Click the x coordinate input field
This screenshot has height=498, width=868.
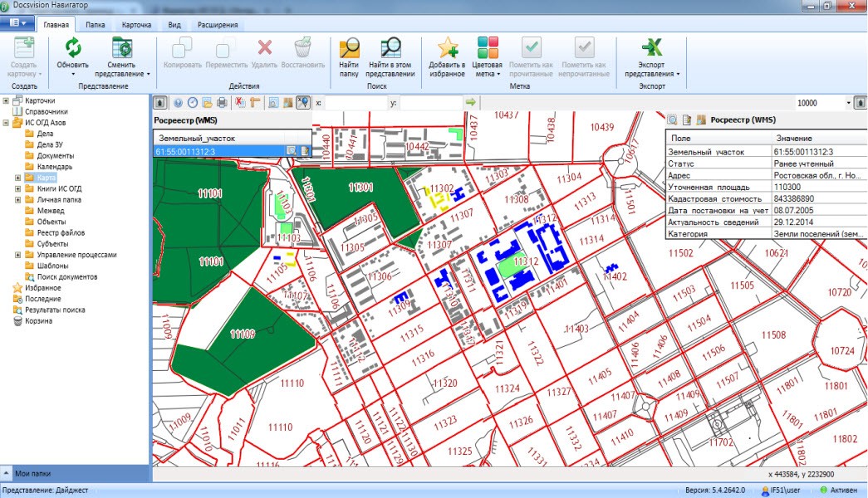pos(356,103)
